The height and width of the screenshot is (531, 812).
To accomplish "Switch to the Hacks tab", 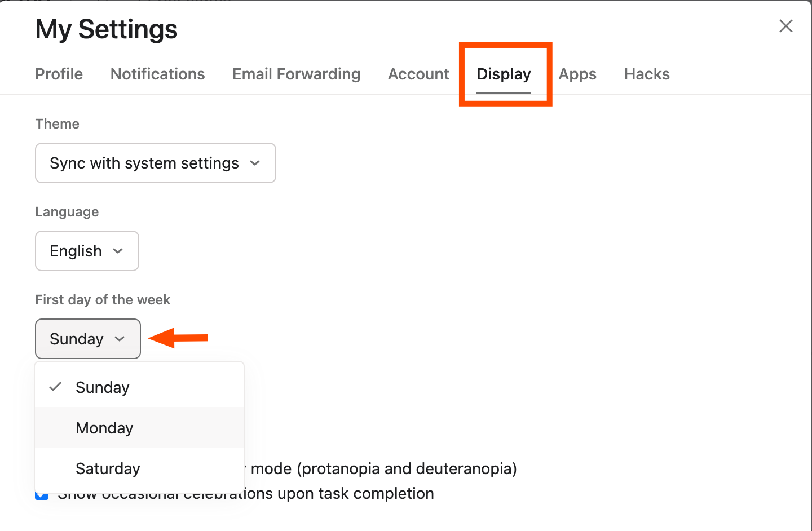I will [647, 74].
